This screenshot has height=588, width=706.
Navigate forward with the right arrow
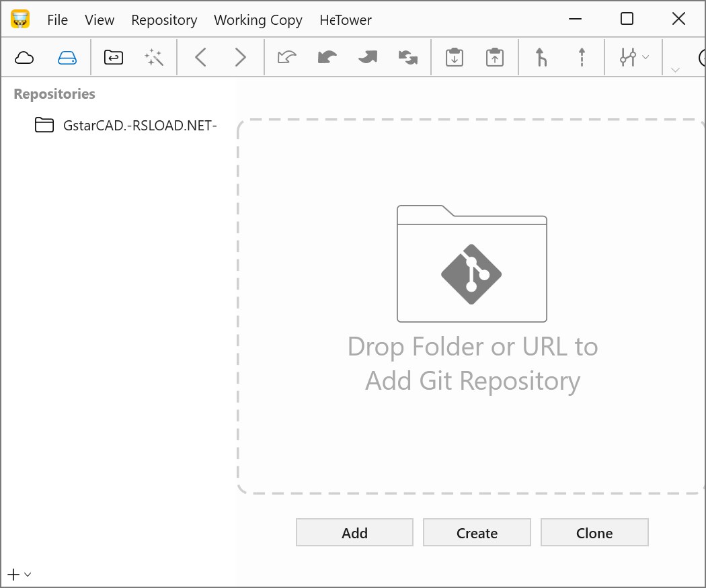[241, 58]
